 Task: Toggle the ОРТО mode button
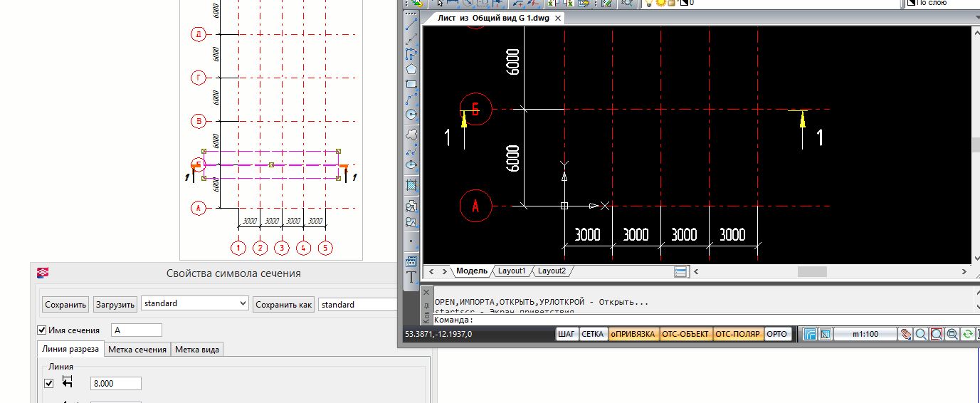[776, 334]
